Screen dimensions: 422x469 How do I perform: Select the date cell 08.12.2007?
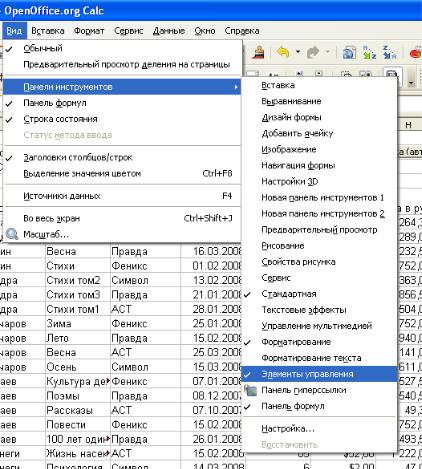tap(212, 396)
